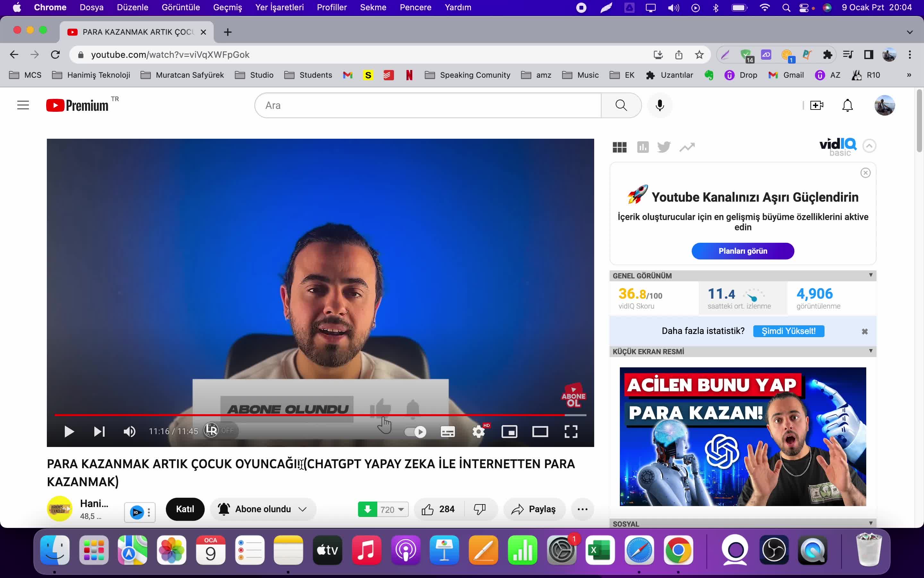Click the Ara search field
Viewport: 924px width, 578px height.
(x=428, y=105)
